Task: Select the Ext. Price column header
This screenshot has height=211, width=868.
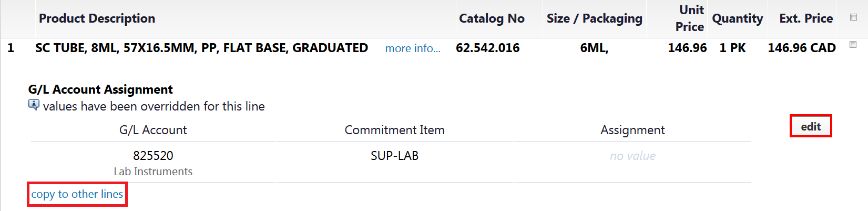Action: (806, 18)
